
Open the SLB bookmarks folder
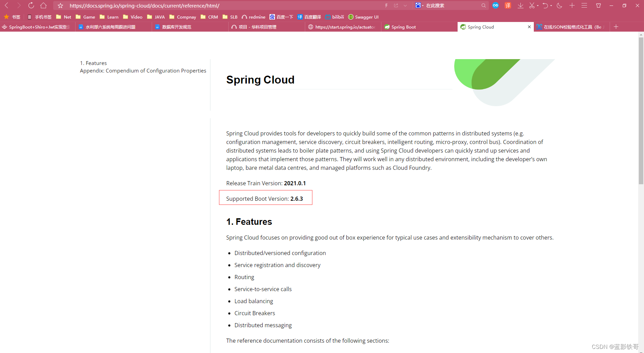coord(230,17)
